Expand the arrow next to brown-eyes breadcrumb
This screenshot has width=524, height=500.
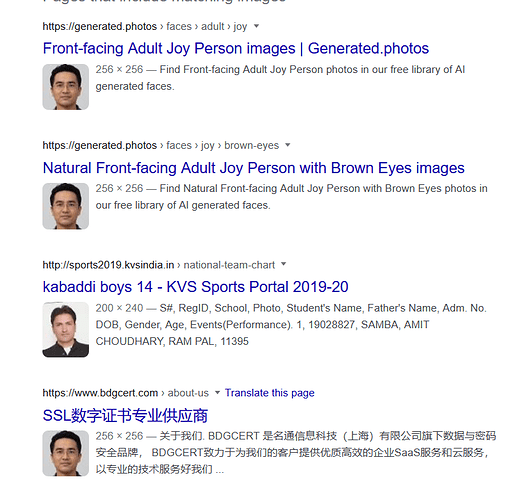[x=288, y=145]
